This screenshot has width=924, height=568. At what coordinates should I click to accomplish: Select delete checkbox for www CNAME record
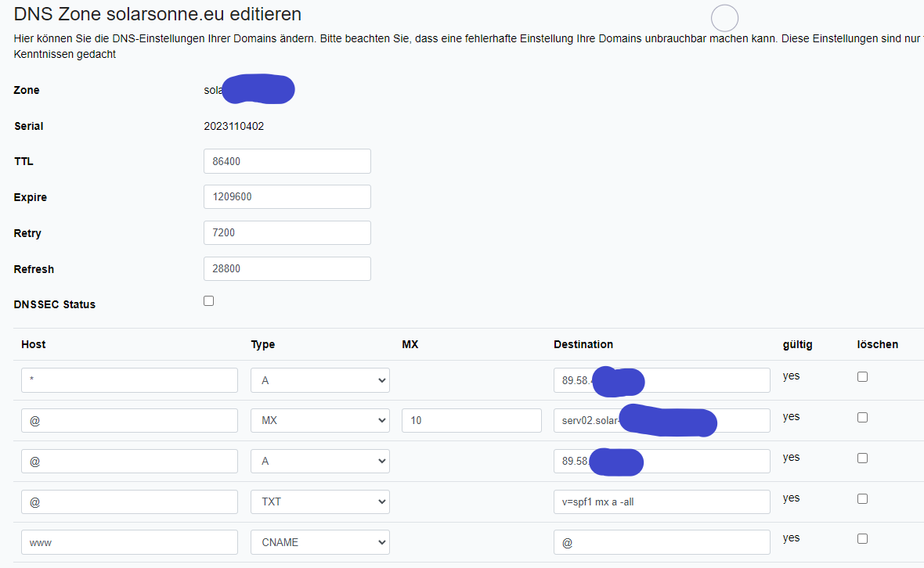coord(862,538)
